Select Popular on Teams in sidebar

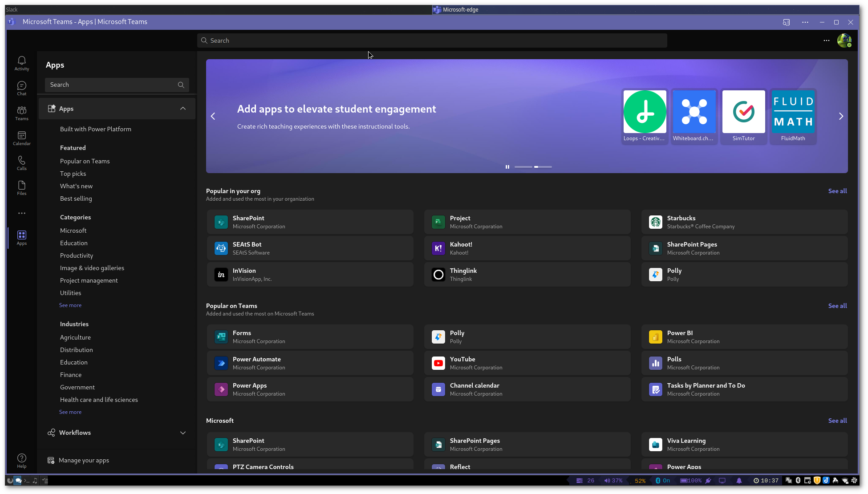coord(85,161)
